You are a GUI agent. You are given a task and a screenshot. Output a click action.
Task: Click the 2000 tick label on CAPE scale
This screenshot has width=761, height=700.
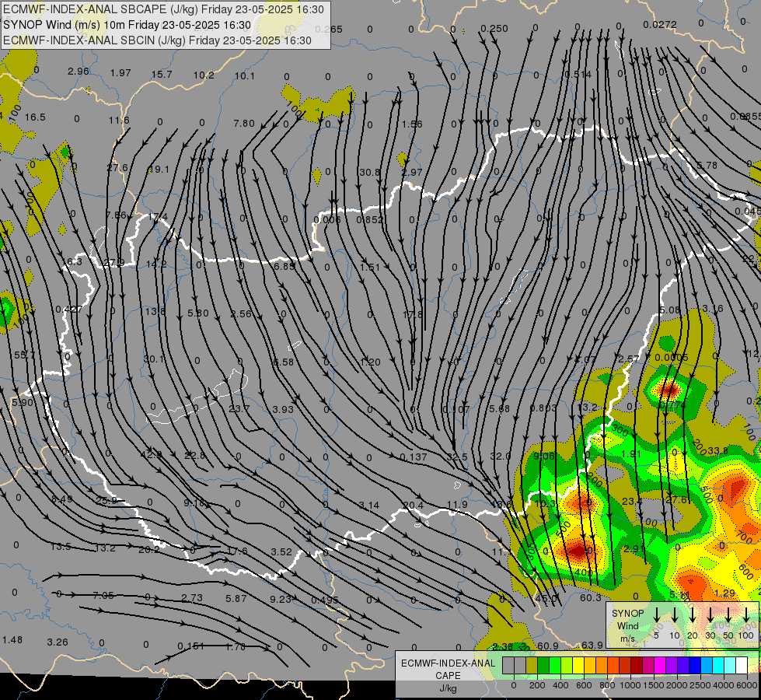[676, 685]
